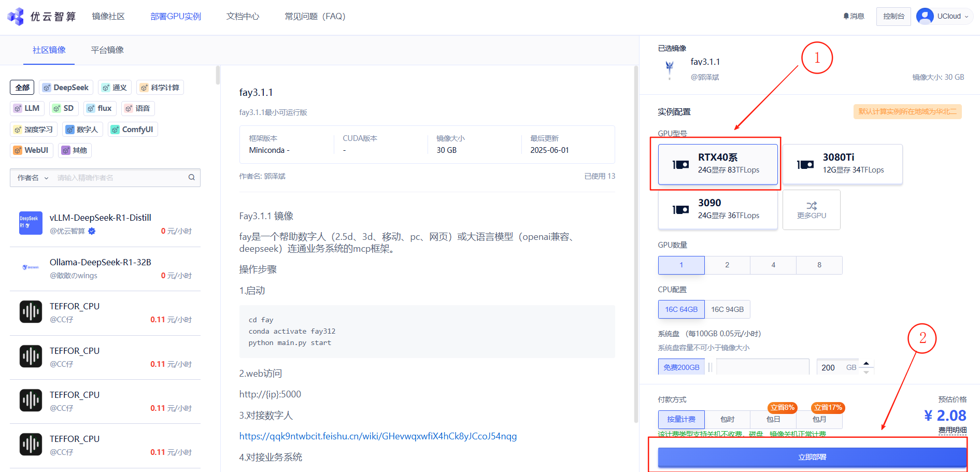Click the 立即部署 button
The image size is (980, 472).
[x=812, y=457]
